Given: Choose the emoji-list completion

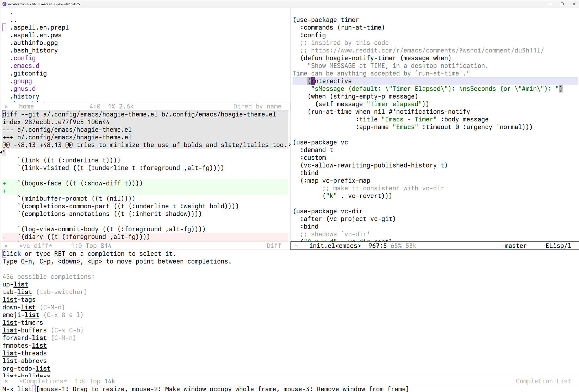Looking at the screenshot, I should [x=21, y=315].
